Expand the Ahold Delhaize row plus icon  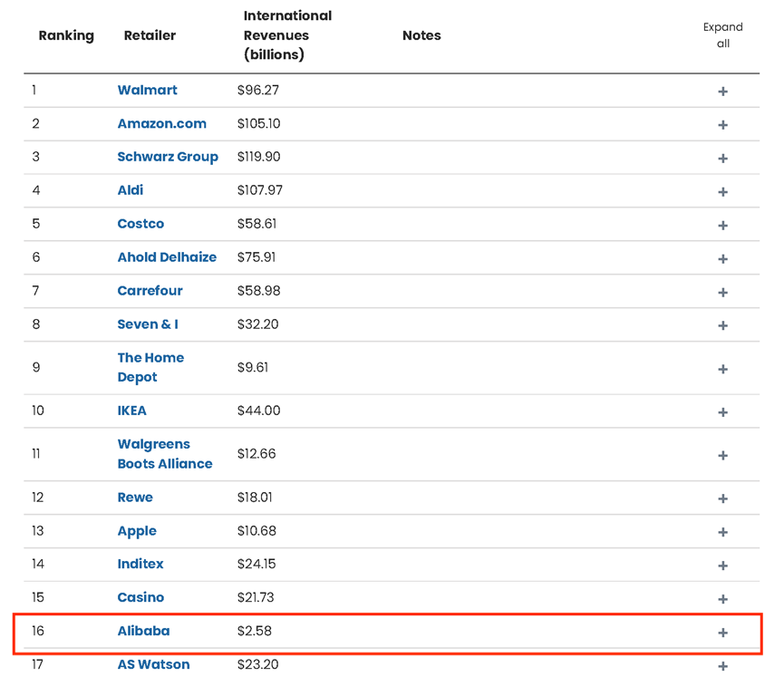[x=722, y=259]
